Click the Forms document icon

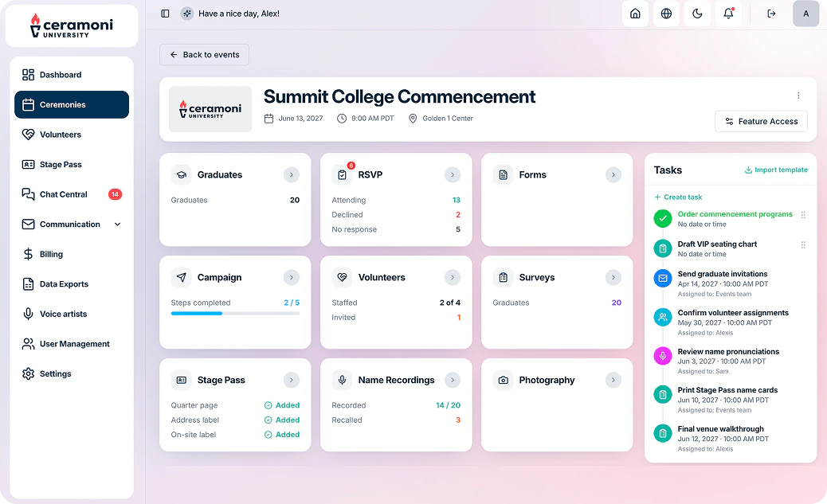tap(504, 174)
